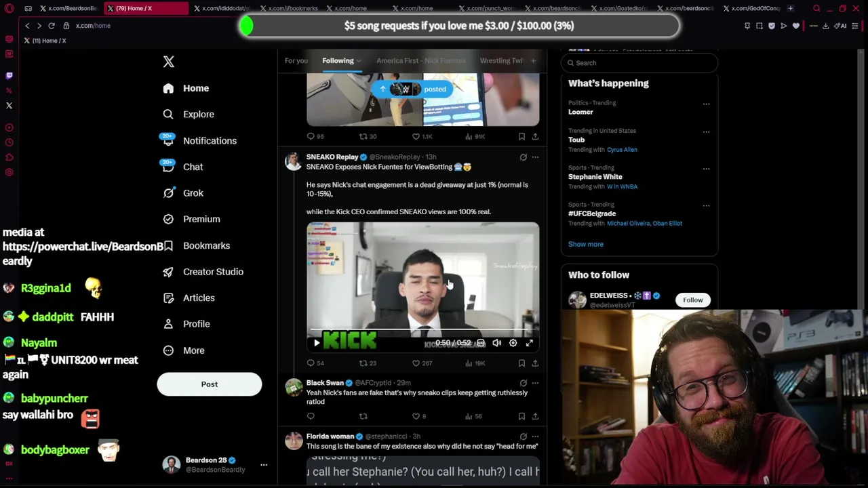This screenshot has width=868, height=488.
Task: Switch to the Wrestling timeline tab
Action: click(x=501, y=60)
